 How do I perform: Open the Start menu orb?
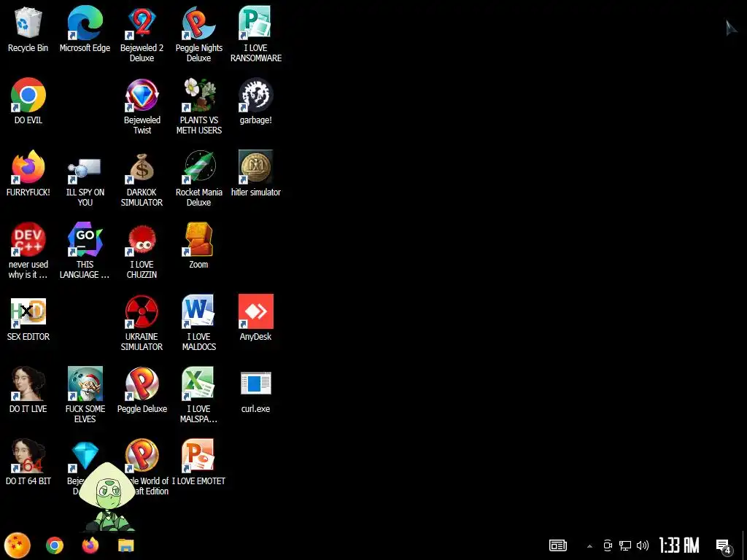coord(18,545)
